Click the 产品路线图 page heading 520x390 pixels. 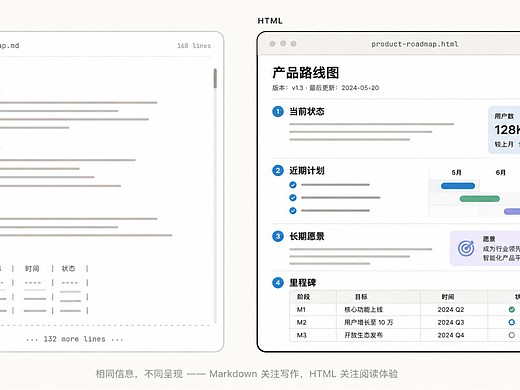[306, 73]
